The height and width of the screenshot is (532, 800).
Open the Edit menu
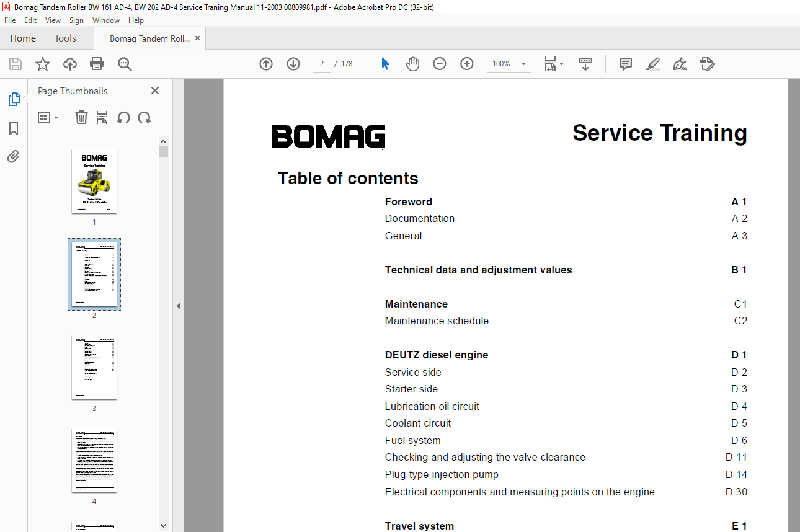point(30,20)
